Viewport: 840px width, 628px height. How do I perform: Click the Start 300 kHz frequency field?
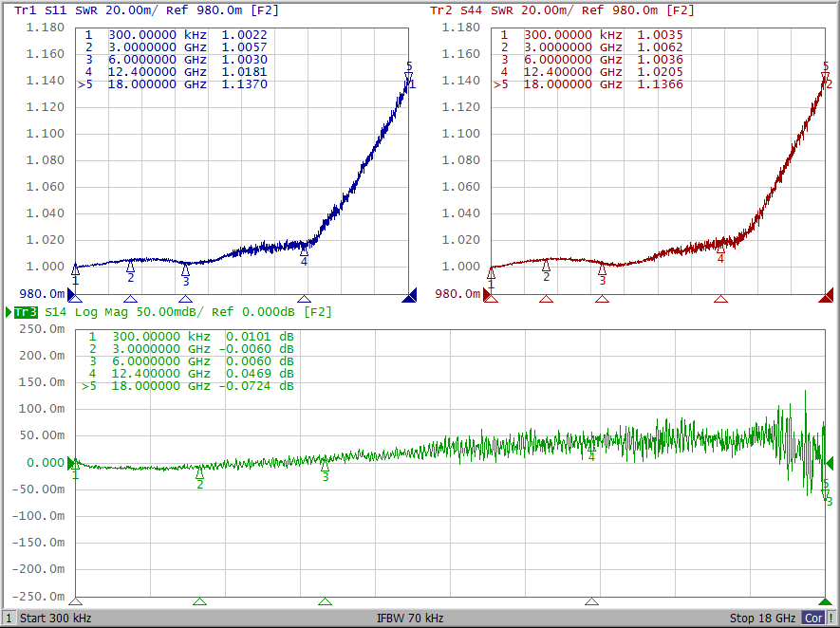[56, 619]
